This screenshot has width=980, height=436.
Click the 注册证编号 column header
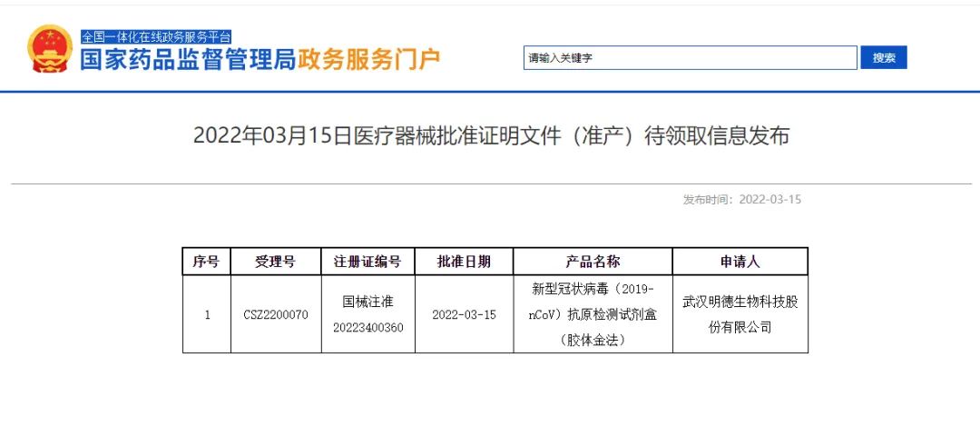[367, 262]
